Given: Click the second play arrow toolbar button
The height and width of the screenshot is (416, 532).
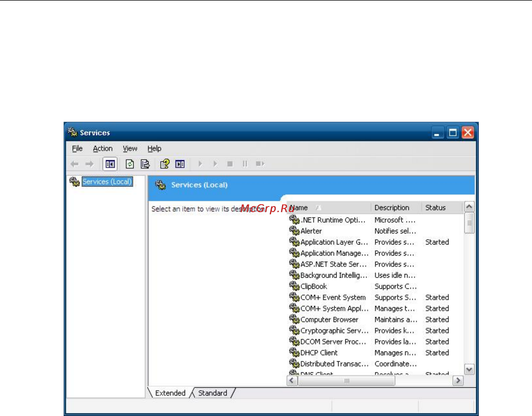Looking at the screenshot, I should (215, 164).
